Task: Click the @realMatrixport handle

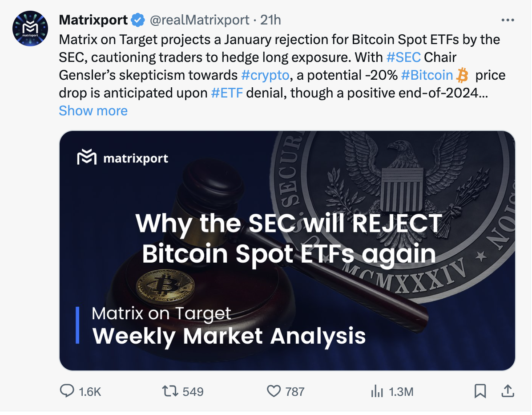Action: pos(198,20)
